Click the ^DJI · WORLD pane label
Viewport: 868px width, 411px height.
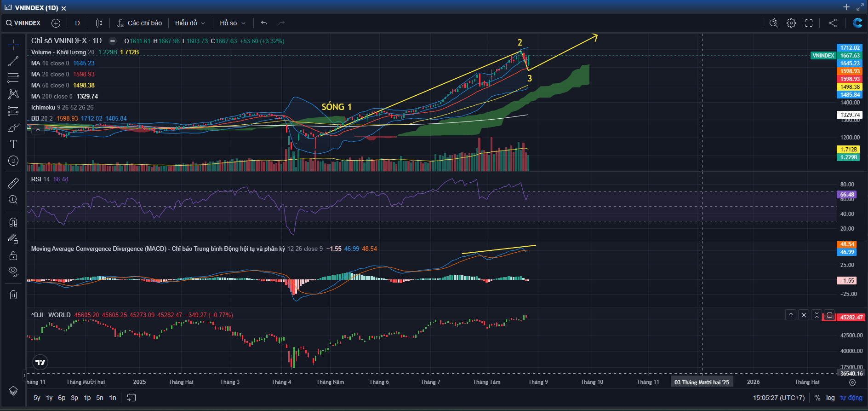(x=51, y=315)
